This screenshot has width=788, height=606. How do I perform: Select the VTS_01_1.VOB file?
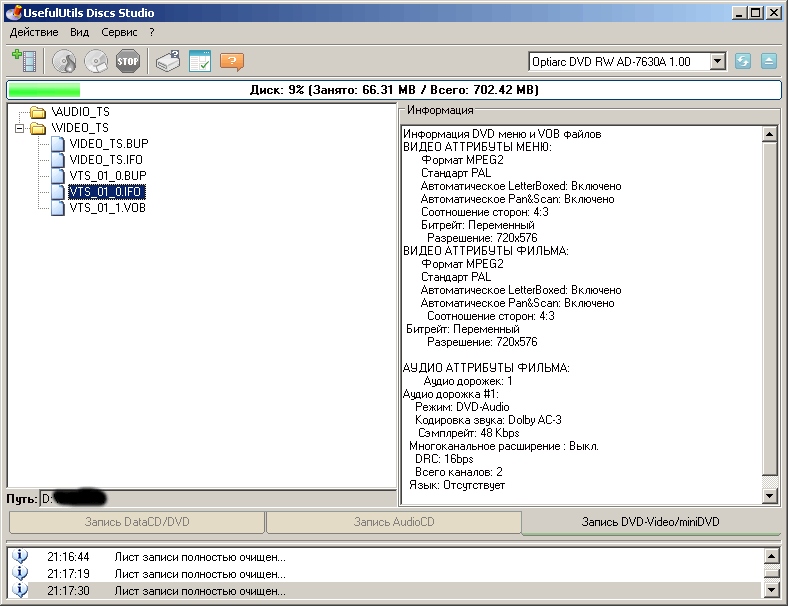pyautogui.click(x=107, y=208)
